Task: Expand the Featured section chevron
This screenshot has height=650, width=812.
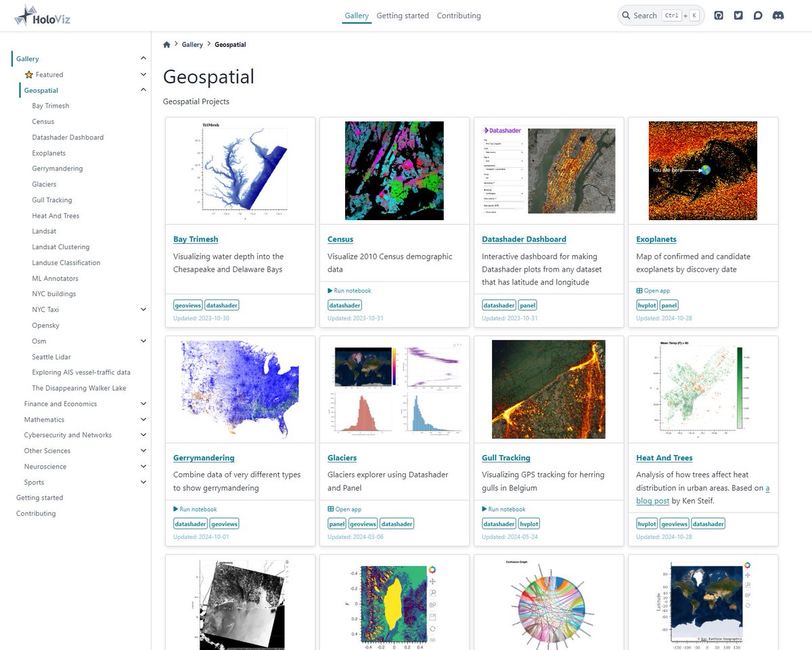Action: 143,74
